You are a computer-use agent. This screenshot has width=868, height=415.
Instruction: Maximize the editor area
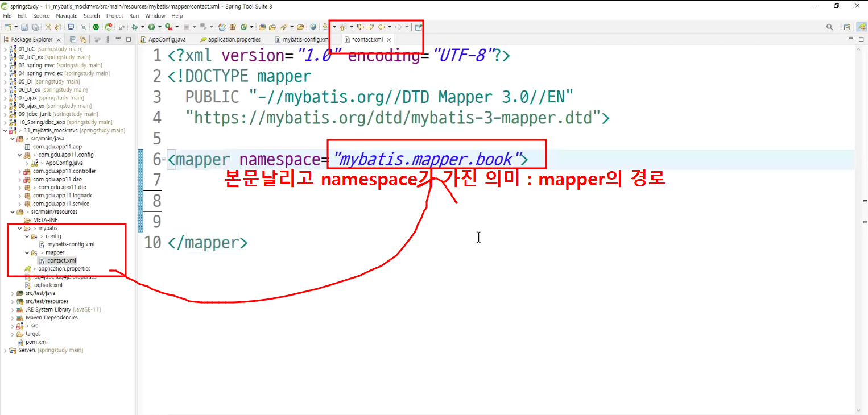(862, 39)
